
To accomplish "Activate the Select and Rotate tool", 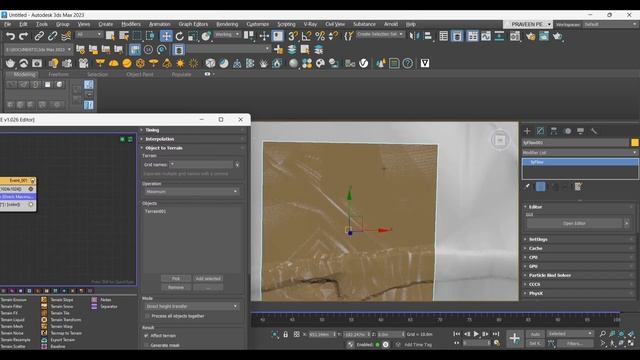I will [x=180, y=36].
